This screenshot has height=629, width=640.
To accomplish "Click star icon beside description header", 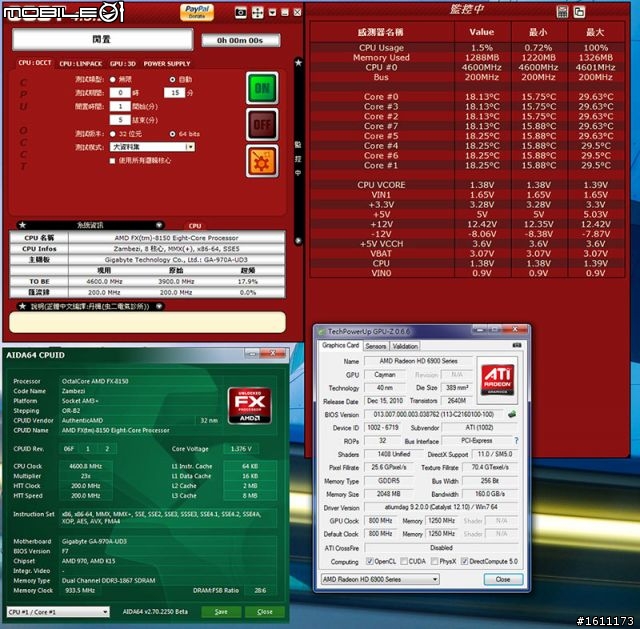I will [22, 306].
